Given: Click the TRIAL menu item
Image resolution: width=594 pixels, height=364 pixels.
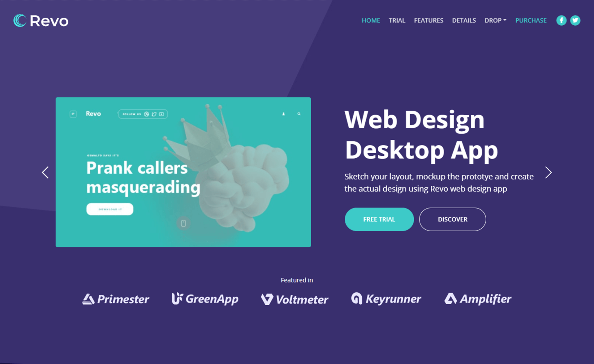Looking at the screenshot, I should pyautogui.click(x=396, y=20).
